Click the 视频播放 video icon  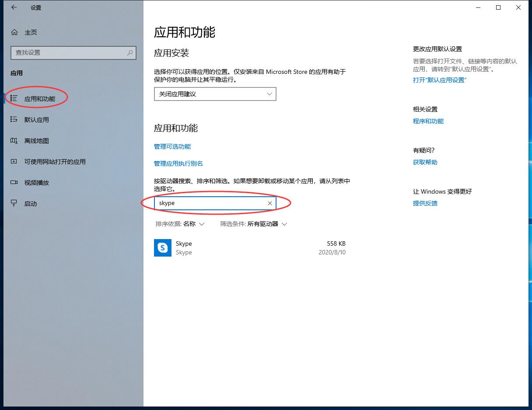(14, 183)
